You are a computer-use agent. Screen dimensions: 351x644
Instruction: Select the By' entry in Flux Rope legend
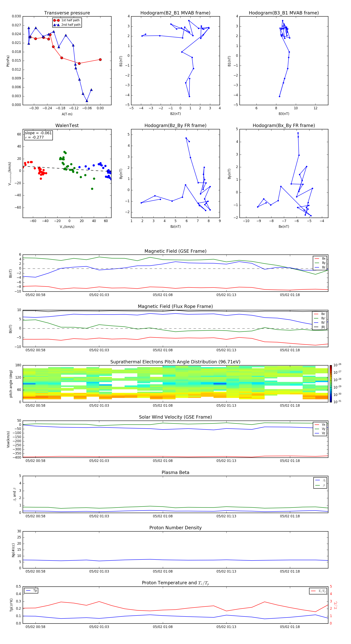pyautogui.click(x=320, y=318)
